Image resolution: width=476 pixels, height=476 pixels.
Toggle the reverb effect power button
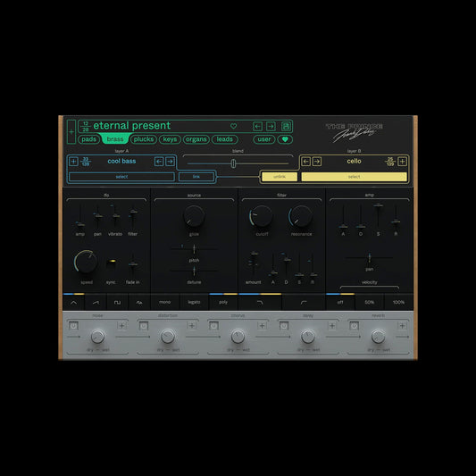click(x=354, y=326)
